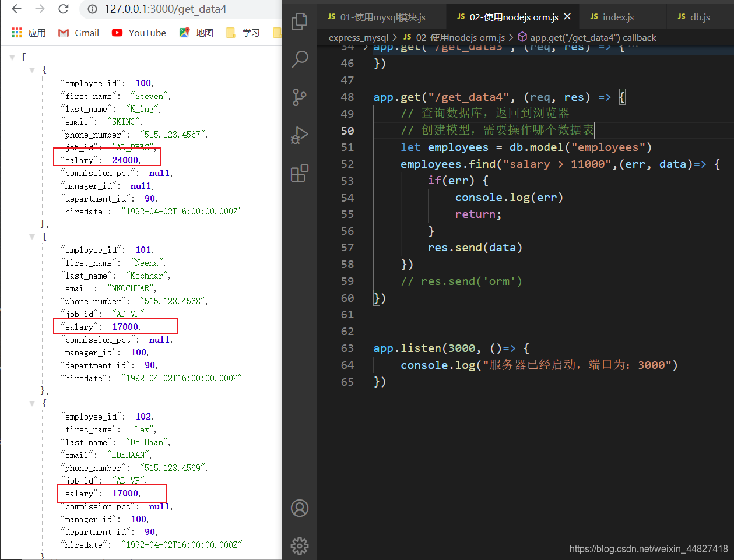The image size is (734, 560).
Task: Click the "salary > 11000" string in code
Action: 557,164
